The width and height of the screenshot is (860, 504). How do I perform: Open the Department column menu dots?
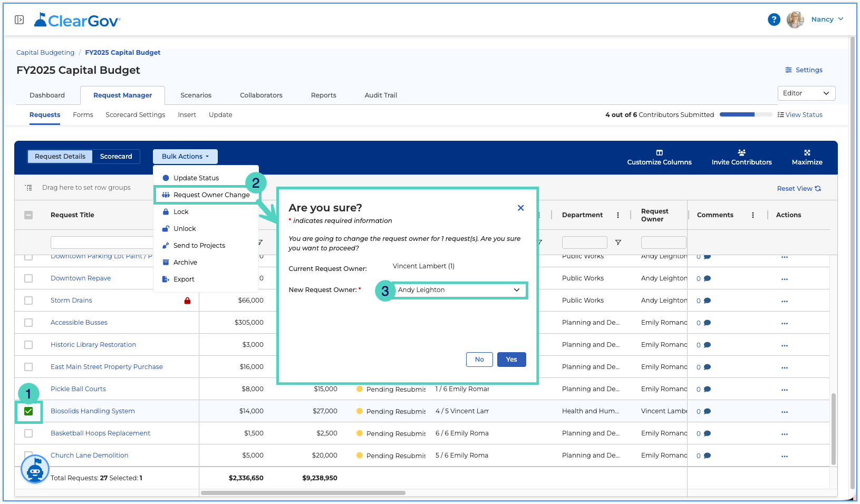tap(618, 215)
